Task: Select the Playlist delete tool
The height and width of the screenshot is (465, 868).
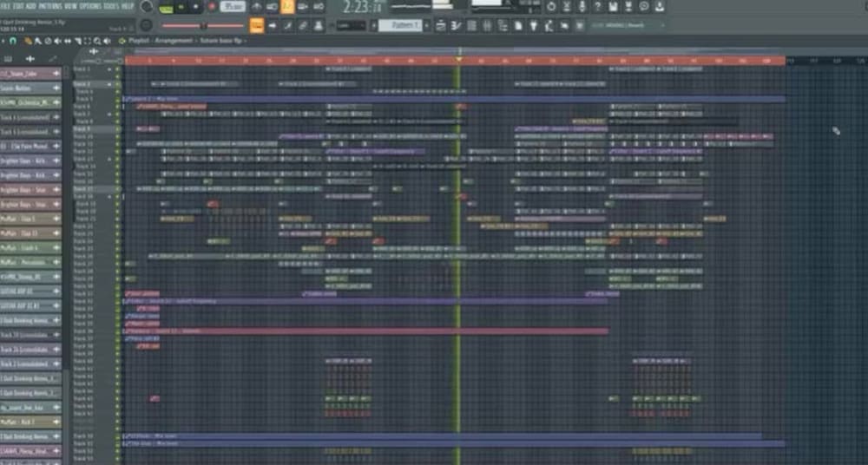Action: click(48, 41)
